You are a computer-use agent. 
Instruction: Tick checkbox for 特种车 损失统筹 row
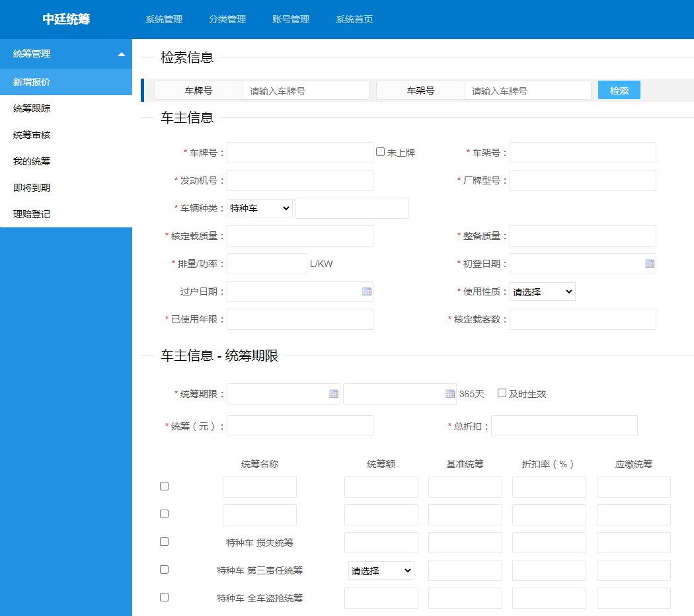[164, 542]
